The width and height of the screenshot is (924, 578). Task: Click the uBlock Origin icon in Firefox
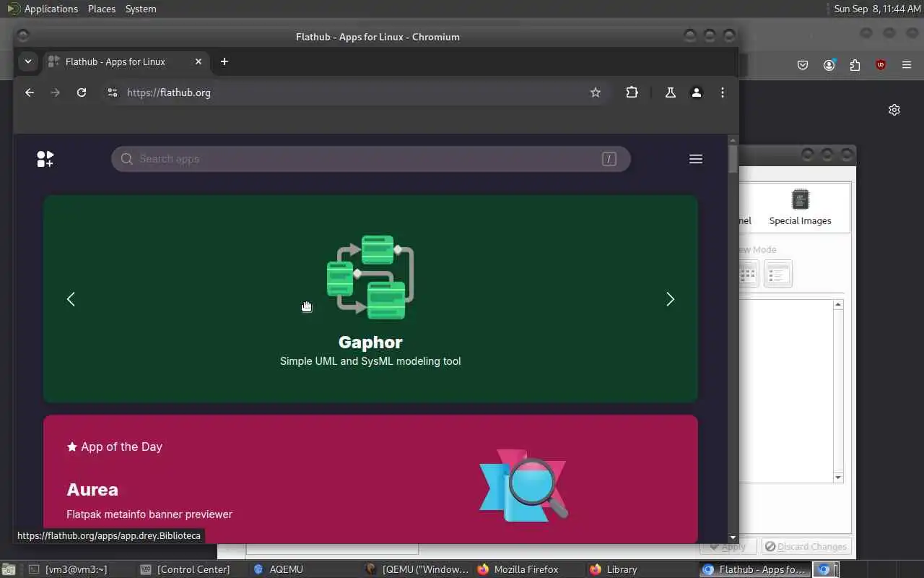point(881,65)
